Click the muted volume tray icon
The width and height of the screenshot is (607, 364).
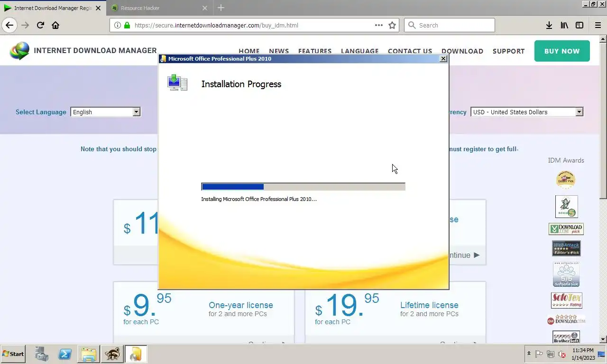(562, 354)
